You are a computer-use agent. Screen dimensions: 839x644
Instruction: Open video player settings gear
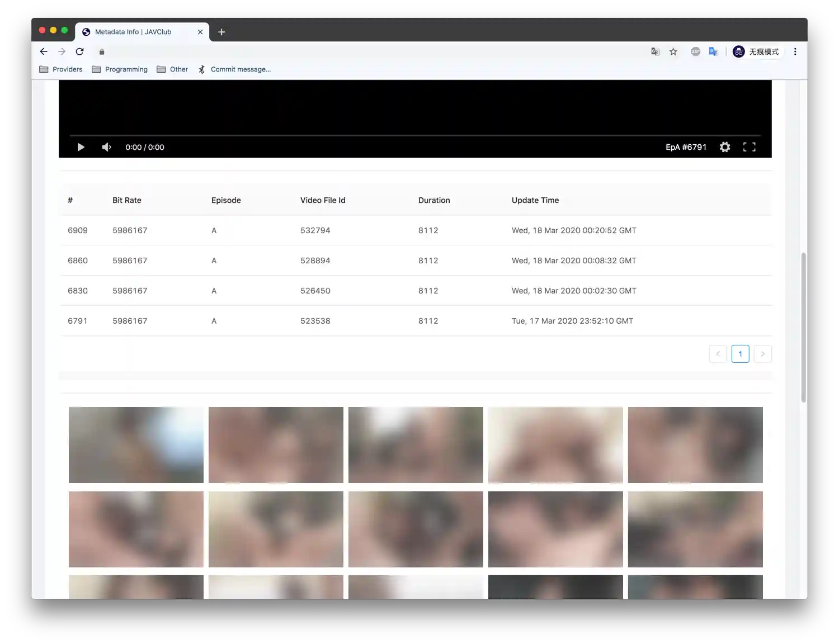pyautogui.click(x=725, y=146)
